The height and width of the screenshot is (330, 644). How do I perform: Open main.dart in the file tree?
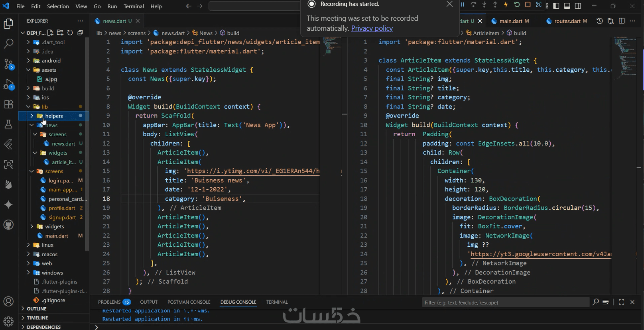57,236
